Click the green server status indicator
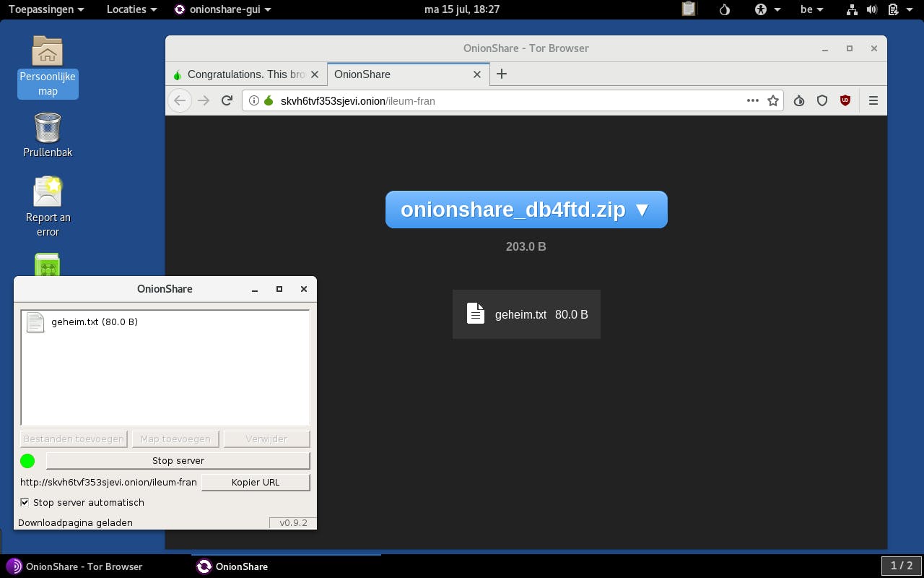This screenshot has width=924, height=578. click(27, 460)
